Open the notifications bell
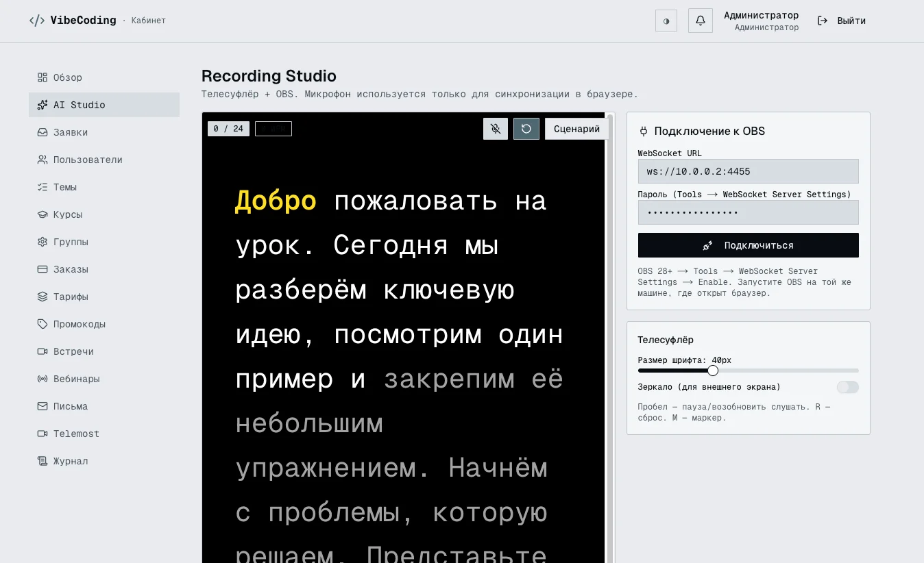The width and height of the screenshot is (924, 563). 701,21
